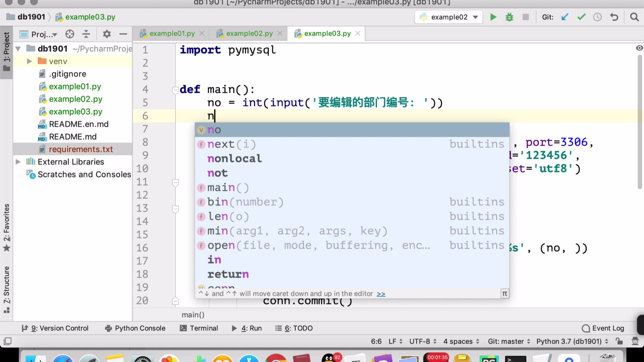Viewport: 644px width, 362px height.
Task: Expand the venv folder
Action: click(x=29, y=61)
